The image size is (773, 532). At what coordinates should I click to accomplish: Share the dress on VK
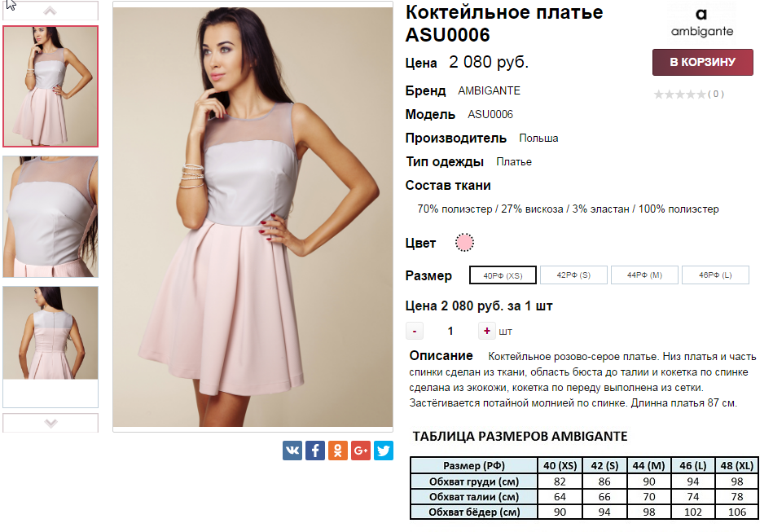(292, 451)
